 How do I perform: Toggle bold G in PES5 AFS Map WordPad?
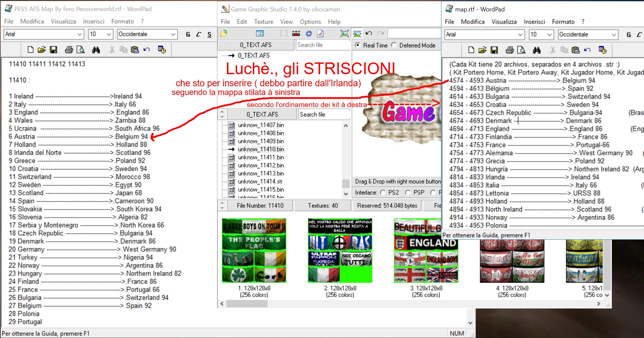188,34
